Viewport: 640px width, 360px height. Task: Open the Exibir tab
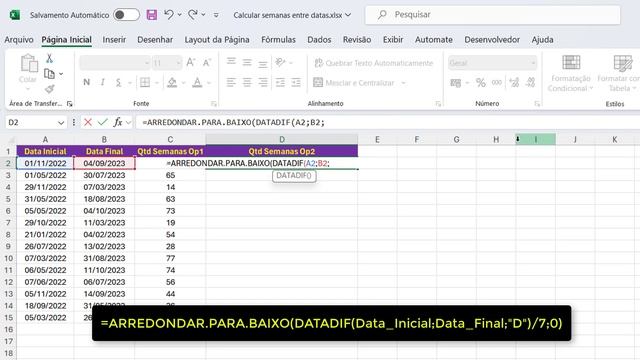pos(393,40)
